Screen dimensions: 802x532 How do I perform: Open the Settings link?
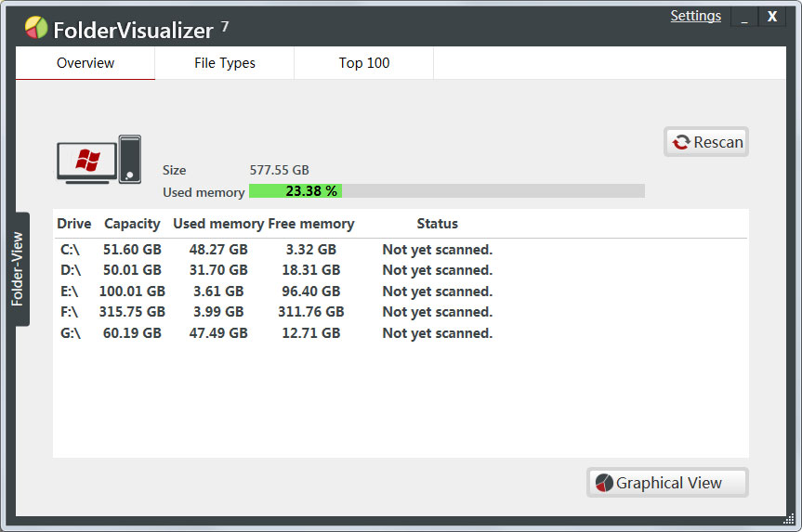point(696,16)
